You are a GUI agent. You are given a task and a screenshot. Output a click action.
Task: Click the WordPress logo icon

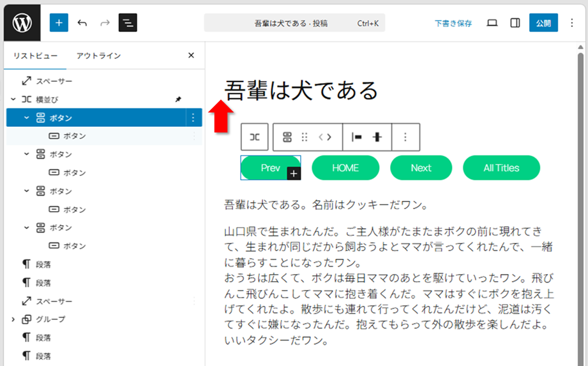(x=22, y=23)
